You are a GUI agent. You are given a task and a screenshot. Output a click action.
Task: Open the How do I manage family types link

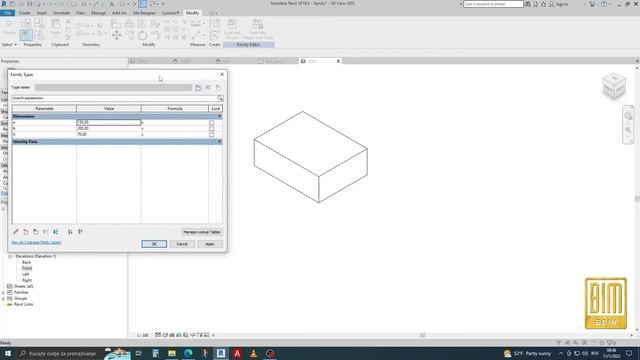(x=36, y=242)
